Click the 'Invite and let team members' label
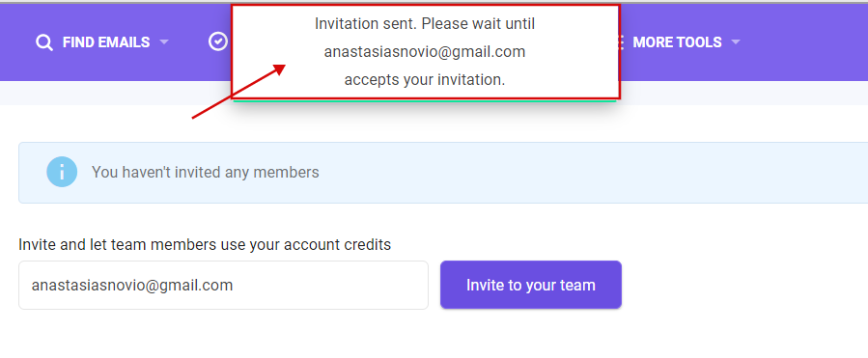Image resolution: width=868 pixels, height=358 pixels. point(205,244)
